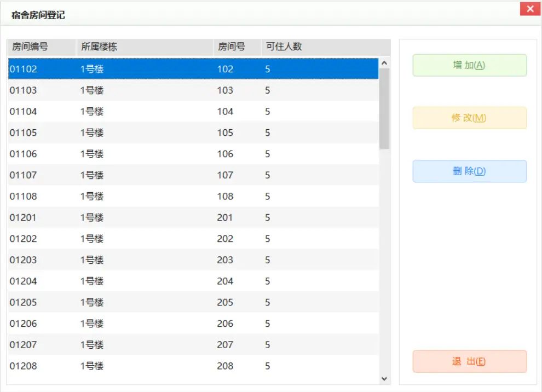This screenshot has width=542, height=392.
Task: Select room row 01103
Action: [164, 90]
